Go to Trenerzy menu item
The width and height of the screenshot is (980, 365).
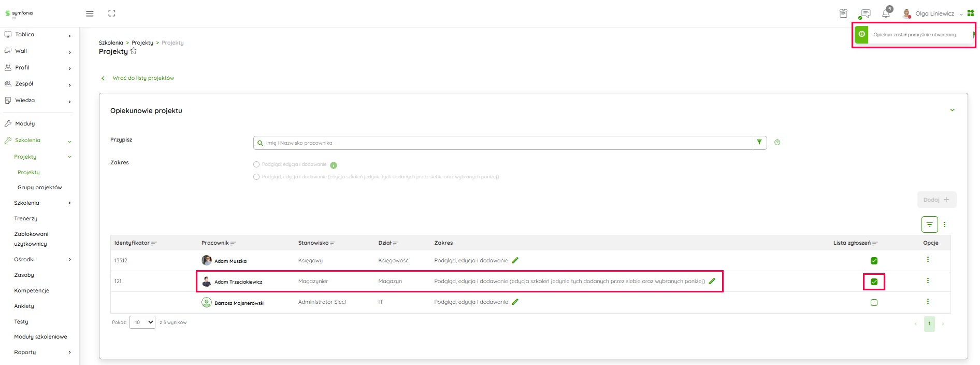[x=26, y=219]
